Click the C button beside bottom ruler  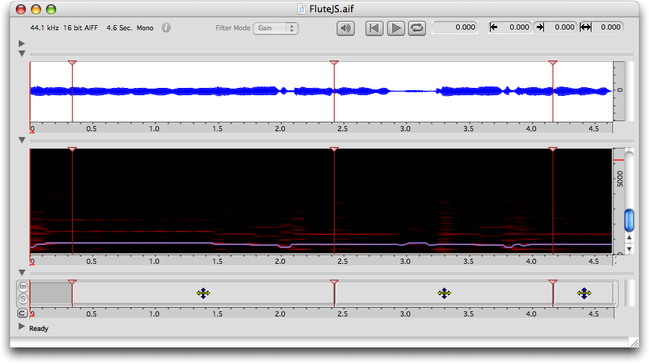pyautogui.click(x=22, y=313)
